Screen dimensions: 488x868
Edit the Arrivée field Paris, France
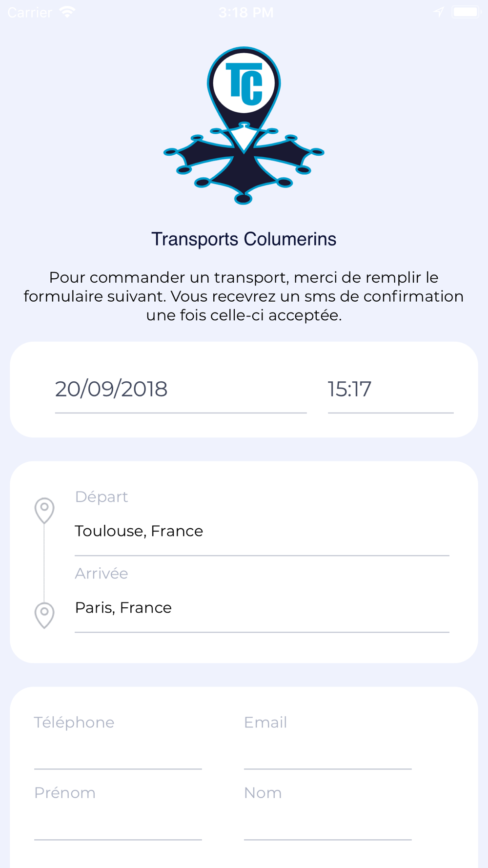tap(262, 608)
